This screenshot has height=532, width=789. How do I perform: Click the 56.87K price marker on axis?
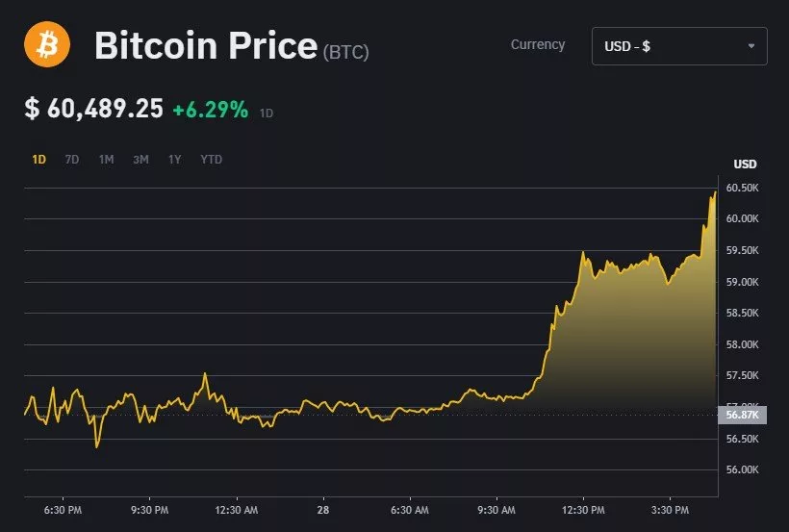[743, 415]
